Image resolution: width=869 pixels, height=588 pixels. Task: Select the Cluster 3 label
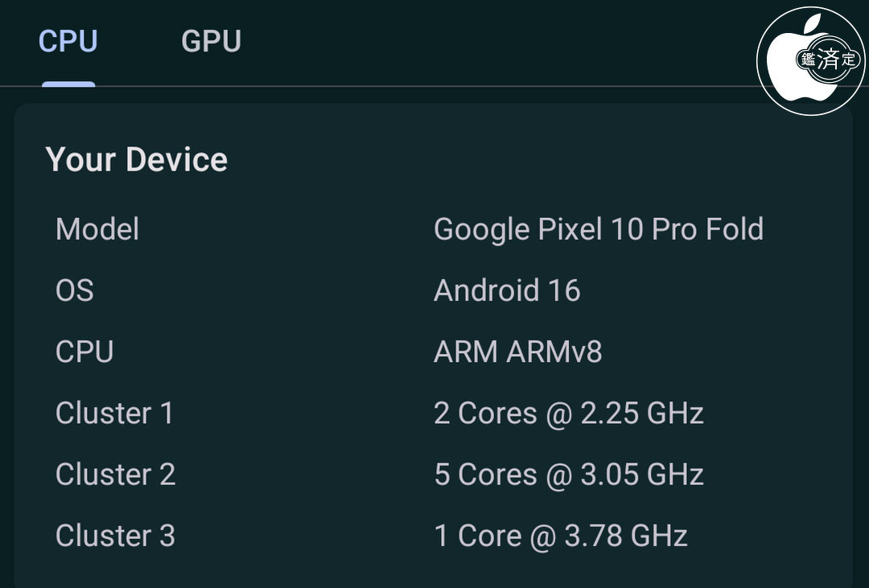point(115,535)
